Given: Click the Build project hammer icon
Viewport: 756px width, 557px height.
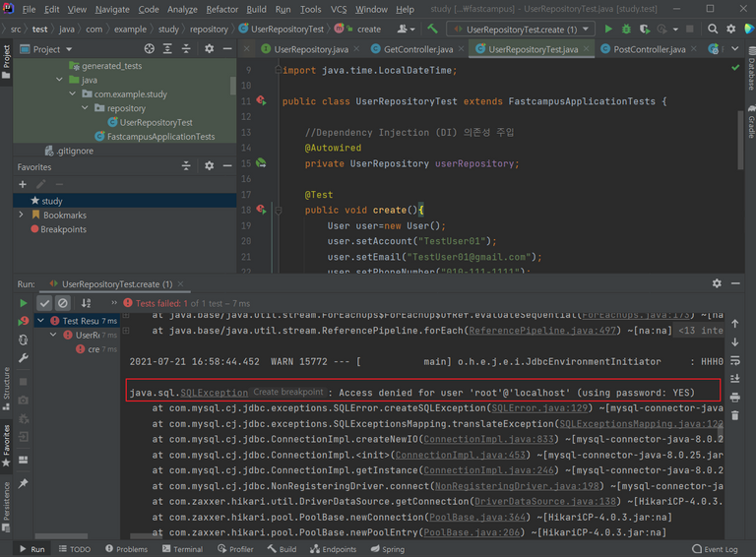Looking at the screenshot, I should (x=432, y=29).
